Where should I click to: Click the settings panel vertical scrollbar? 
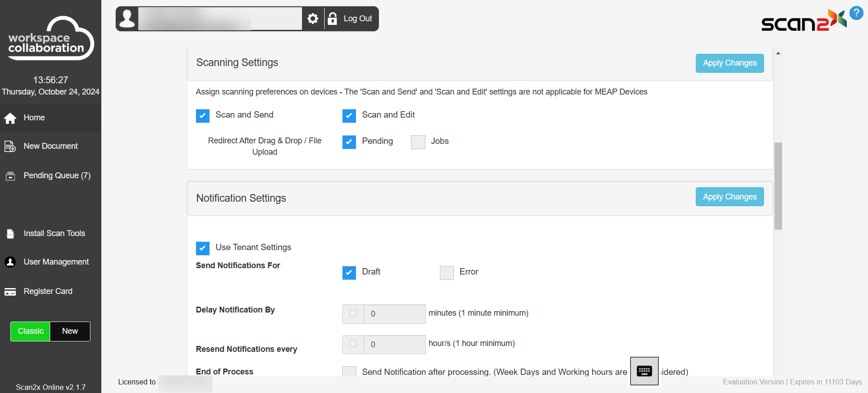pyautogui.click(x=778, y=186)
